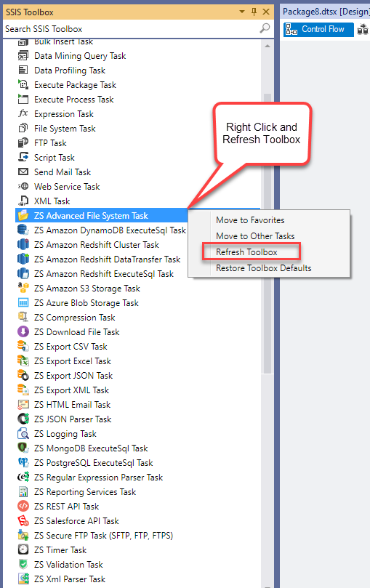Click the Script Task icon
The height and width of the screenshot is (588, 370).
[x=23, y=157]
